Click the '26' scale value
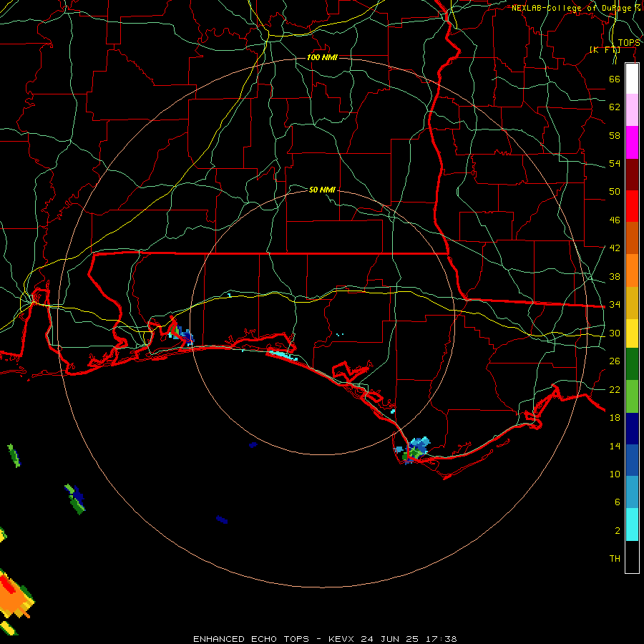644x644 pixels. tap(615, 361)
